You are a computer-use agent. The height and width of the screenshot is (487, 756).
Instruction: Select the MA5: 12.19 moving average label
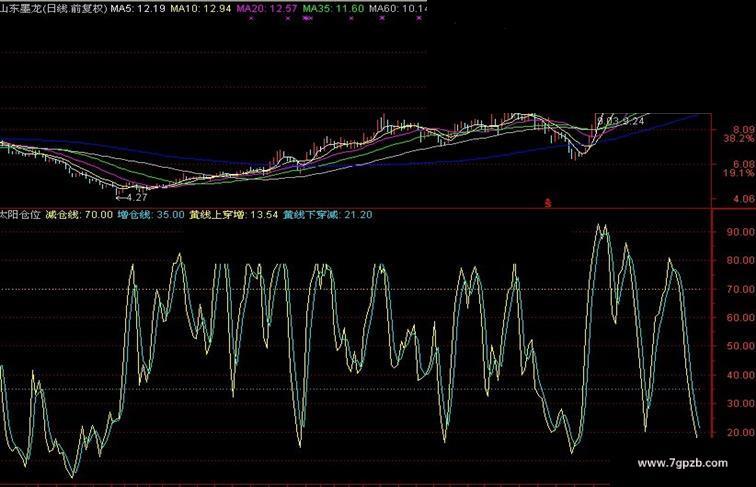point(138,8)
